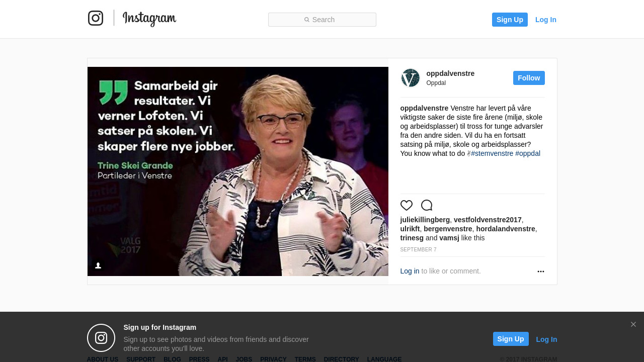Click the Log In link in header
The height and width of the screenshot is (362, 644).
pyautogui.click(x=546, y=20)
